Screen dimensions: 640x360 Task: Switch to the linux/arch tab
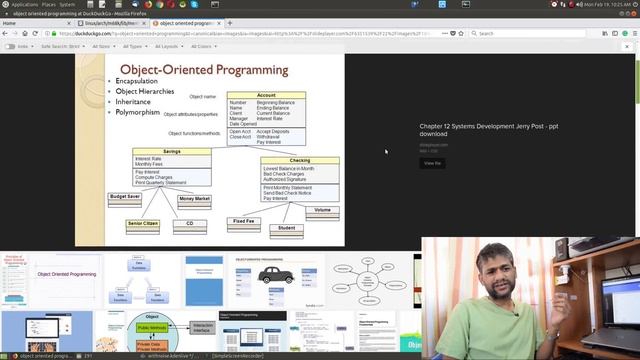(x=111, y=23)
